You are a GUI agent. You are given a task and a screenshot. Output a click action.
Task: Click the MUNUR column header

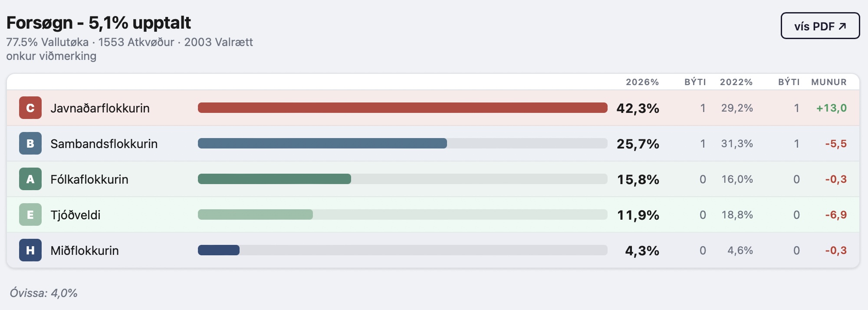point(829,82)
